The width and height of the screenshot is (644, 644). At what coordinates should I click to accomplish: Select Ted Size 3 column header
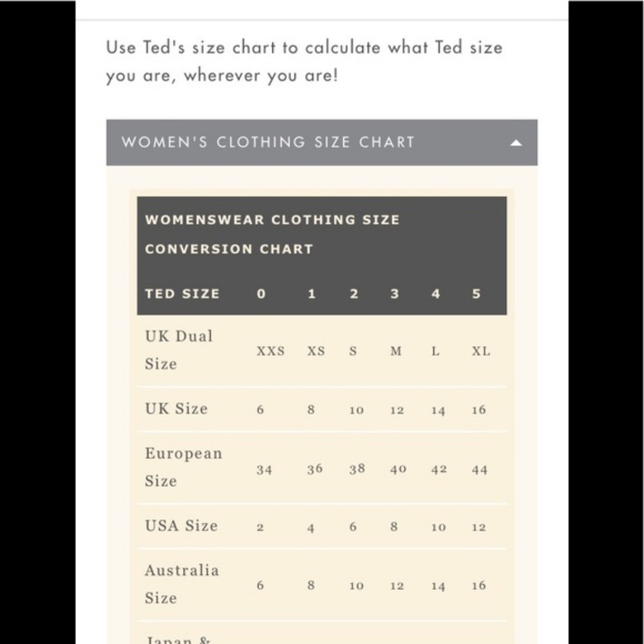coord(394,294)
